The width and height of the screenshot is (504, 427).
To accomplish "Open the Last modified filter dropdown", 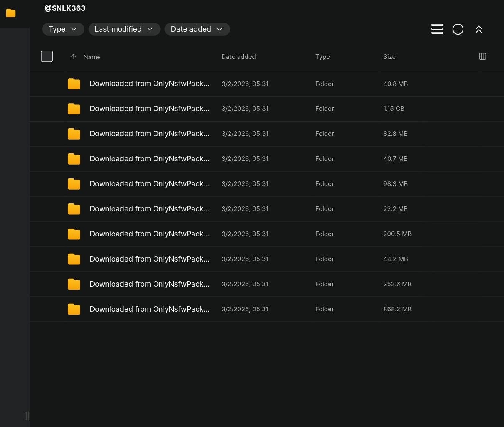I will click(124, 29).
